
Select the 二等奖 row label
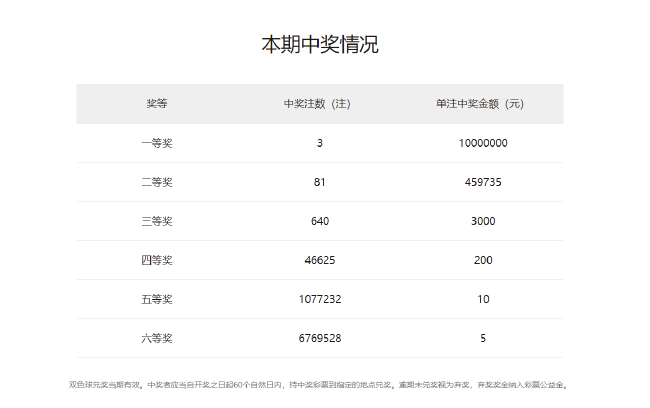(157, 182)
